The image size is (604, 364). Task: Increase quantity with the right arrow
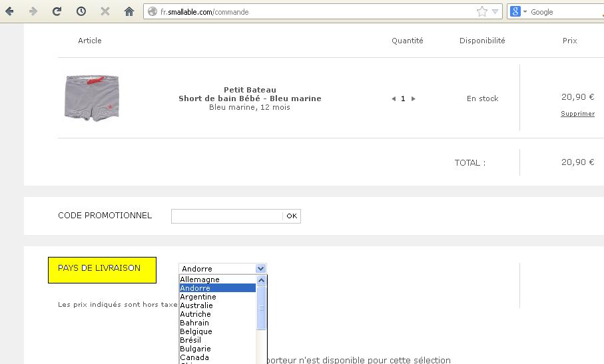coord(414,99)
